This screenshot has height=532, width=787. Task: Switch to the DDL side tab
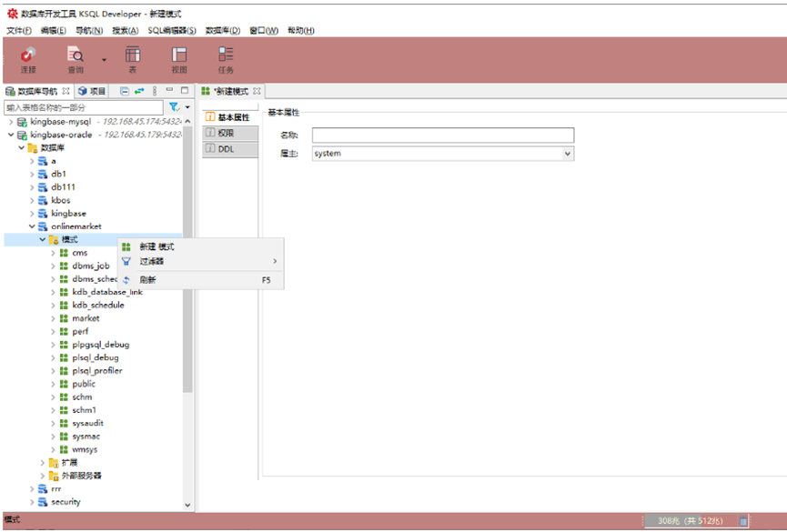click(x=225, y=149)
